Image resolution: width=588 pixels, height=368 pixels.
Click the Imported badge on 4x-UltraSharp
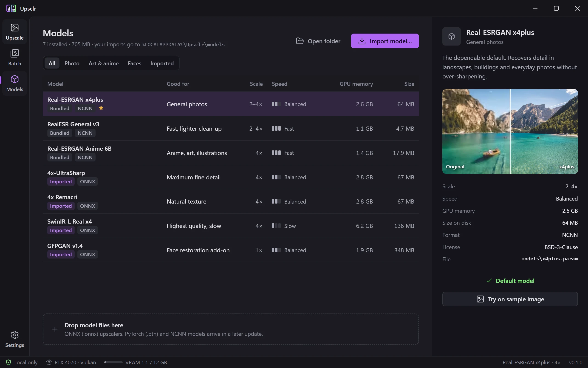coord(61,181)
